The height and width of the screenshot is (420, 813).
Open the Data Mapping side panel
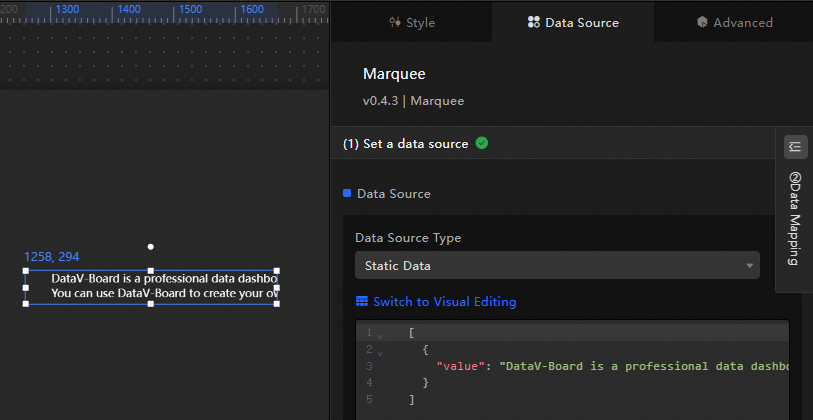tap(795, 217)
